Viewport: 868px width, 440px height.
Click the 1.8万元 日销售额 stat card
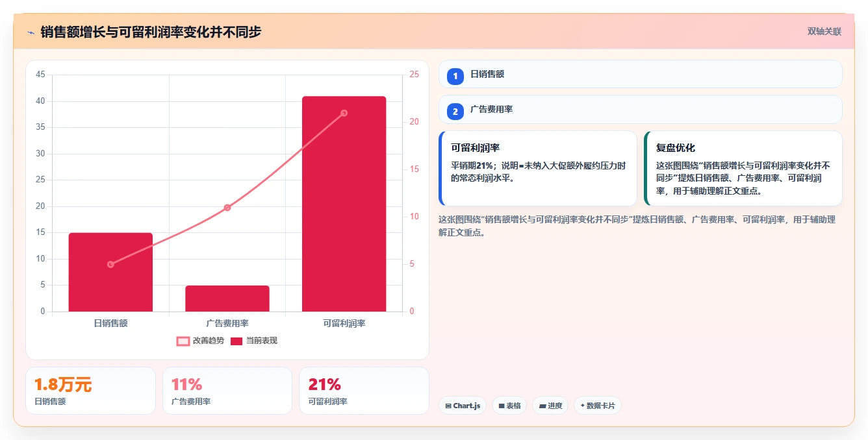(x=90, y=391)
